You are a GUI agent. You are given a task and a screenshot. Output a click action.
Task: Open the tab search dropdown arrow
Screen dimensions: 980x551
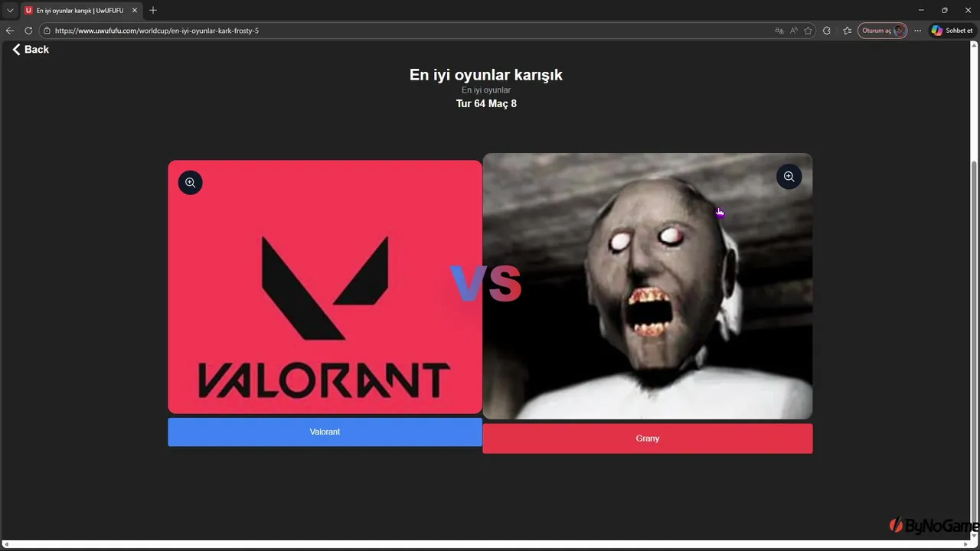coord(10,11)
